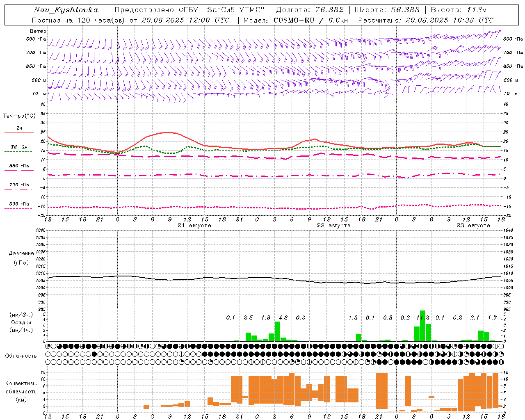Image resolution: width=525 pixels, height=420 pixels.
Task: Select the "(мм/3ч.)" unit label
Action: [21, 315]
